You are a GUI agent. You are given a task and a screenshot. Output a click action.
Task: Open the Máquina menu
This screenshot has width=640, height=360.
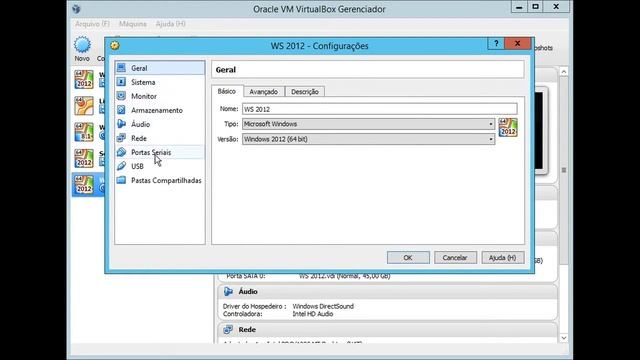coord(133,24)
